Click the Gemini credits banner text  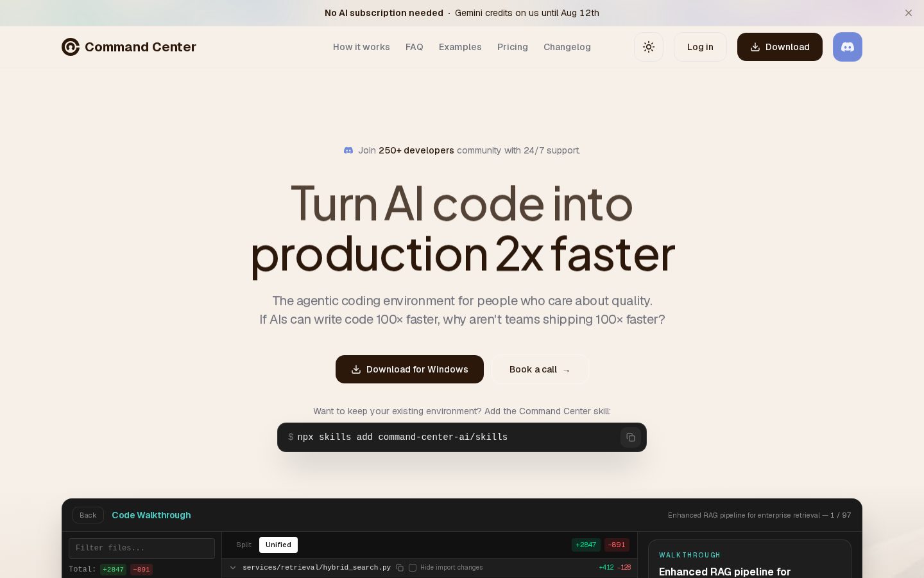coord(527,13)
